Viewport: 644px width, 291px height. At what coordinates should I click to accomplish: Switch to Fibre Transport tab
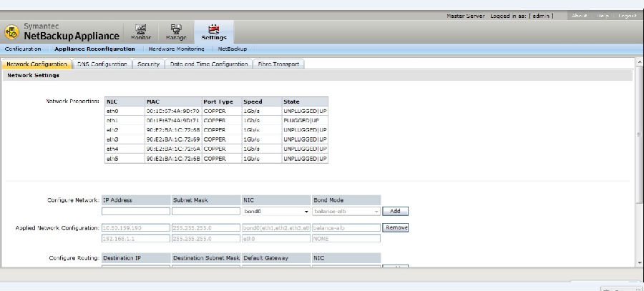tap(278, 64)
